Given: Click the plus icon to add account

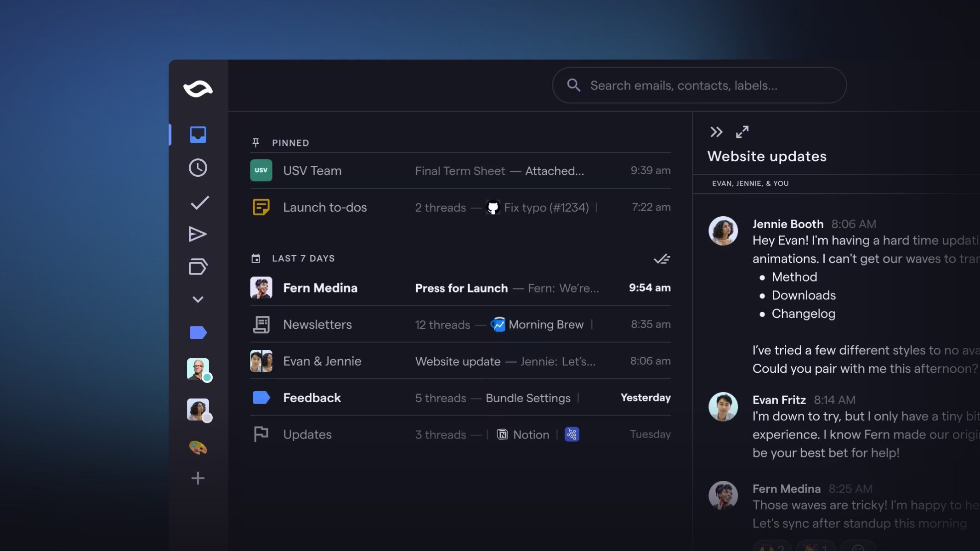Looking at the screenshot, I should pyautogui.click(x=198, y=478).
